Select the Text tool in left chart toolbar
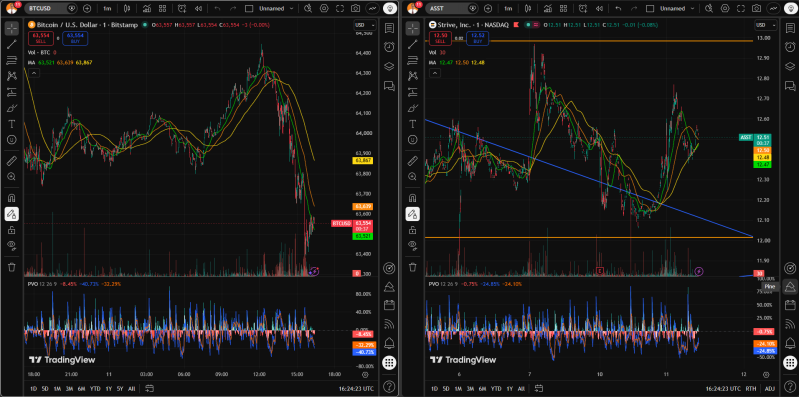Screen dimensions: 799x397 point(12,124)
